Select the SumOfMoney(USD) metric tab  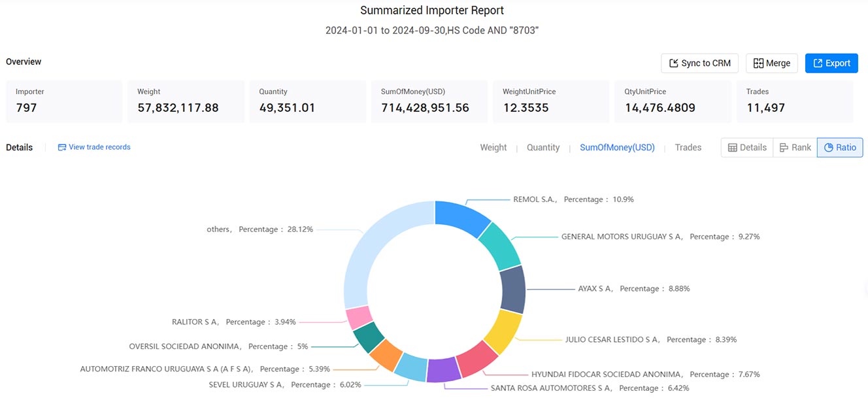click(x=617, y=148)
